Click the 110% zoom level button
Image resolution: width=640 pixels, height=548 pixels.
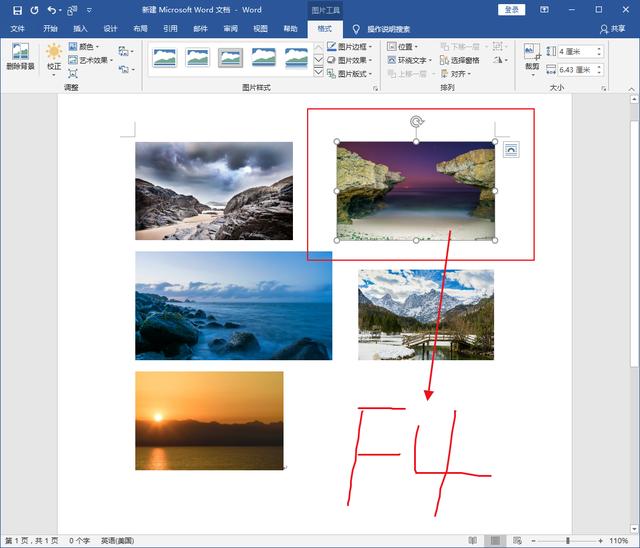point(618,541)
